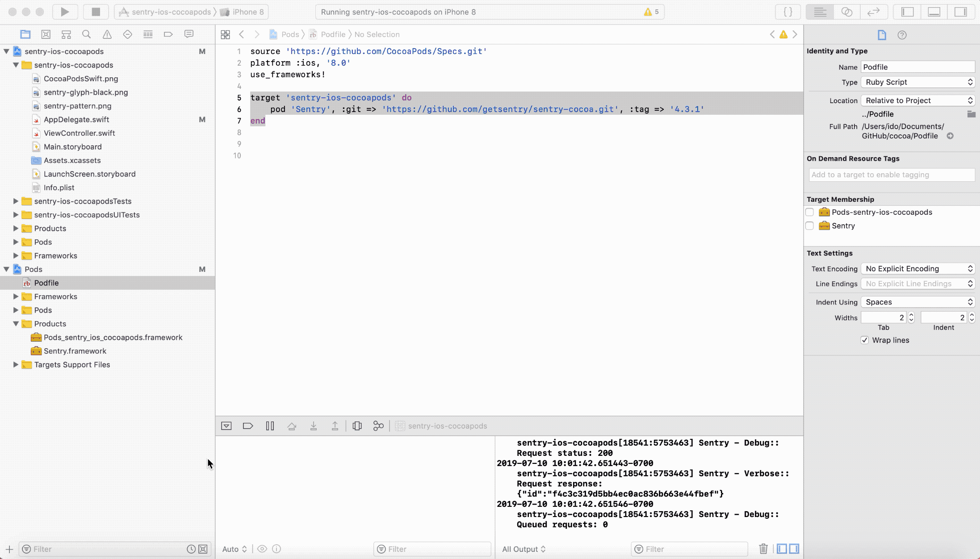Click the Run (play) button

65,12
